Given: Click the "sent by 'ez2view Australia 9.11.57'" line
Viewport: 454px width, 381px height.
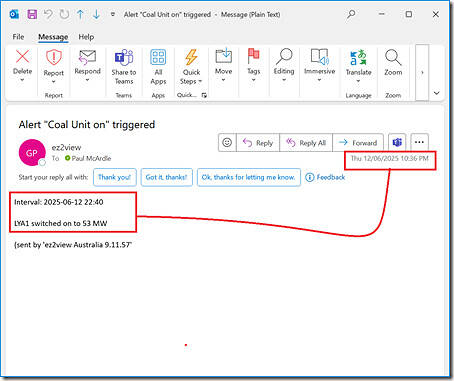Looking at the screenshot, I should click(73, 245).
